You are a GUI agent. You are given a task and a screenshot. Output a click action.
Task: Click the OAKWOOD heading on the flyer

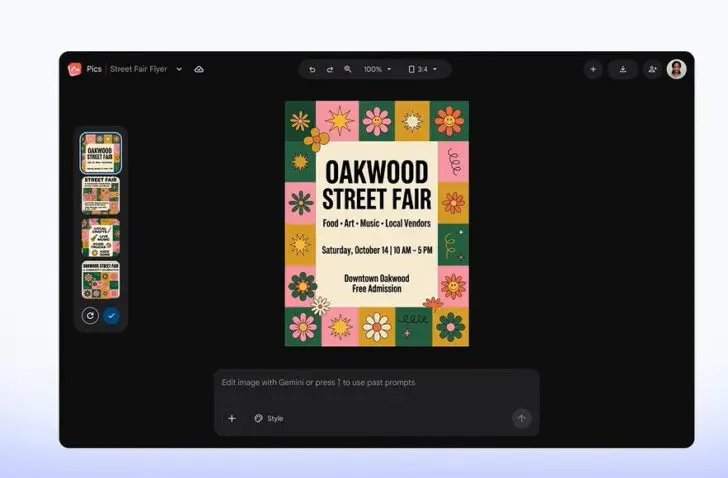377,172
